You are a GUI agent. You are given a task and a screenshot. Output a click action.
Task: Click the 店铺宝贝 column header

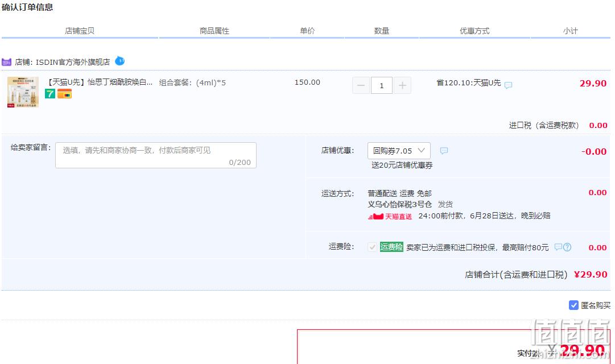pyautogui.click(x=80, y=31)
